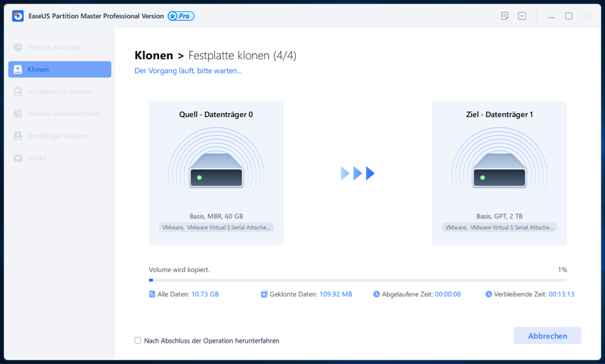Open Toolkit in the sidebar
605x364 pixels.
coord(60,158)
